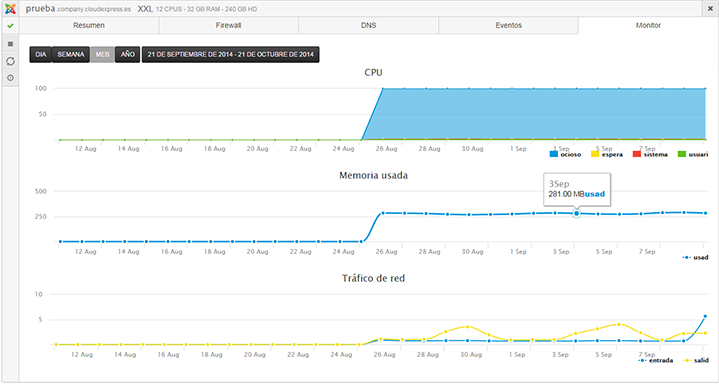Click the green checkmark status icon
The image size is (719, 384).
pos(10,26)
